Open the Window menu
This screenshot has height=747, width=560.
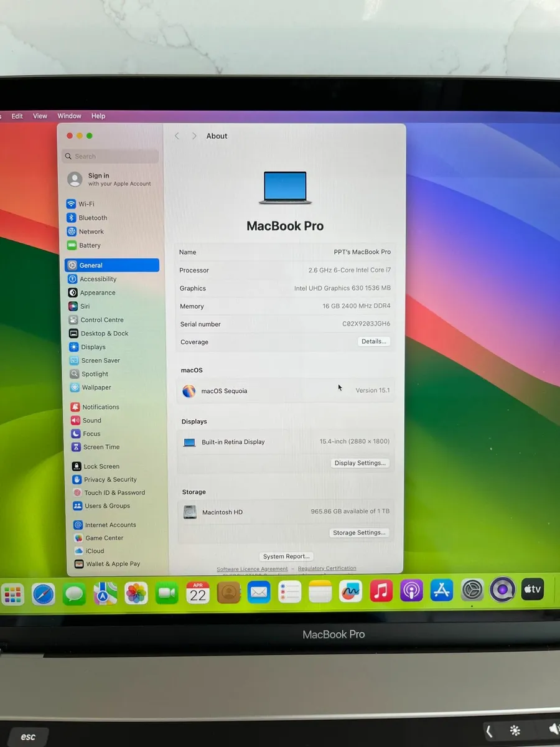point(69,116)
